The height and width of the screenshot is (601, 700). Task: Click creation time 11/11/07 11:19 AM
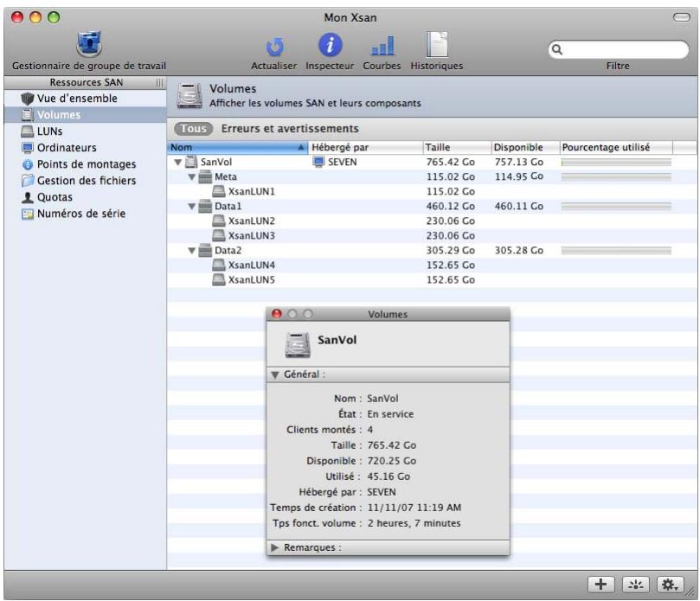(x=414, y=508)
